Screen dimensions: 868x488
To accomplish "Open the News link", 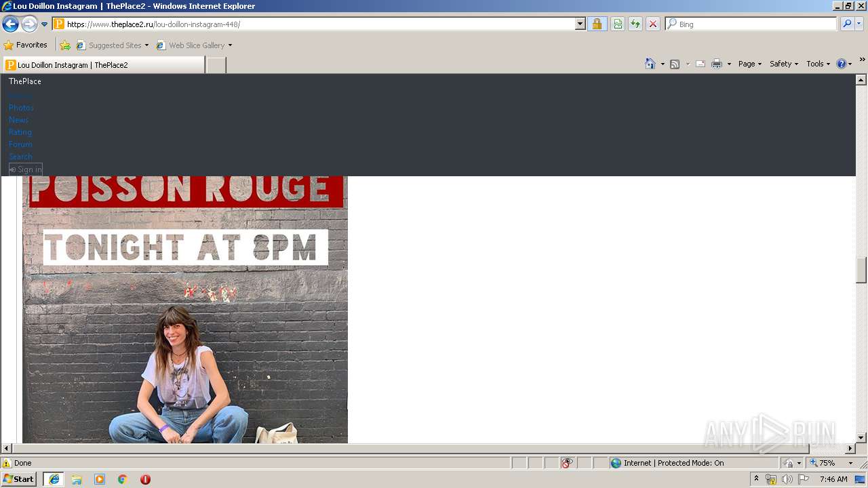I will 18,120.
